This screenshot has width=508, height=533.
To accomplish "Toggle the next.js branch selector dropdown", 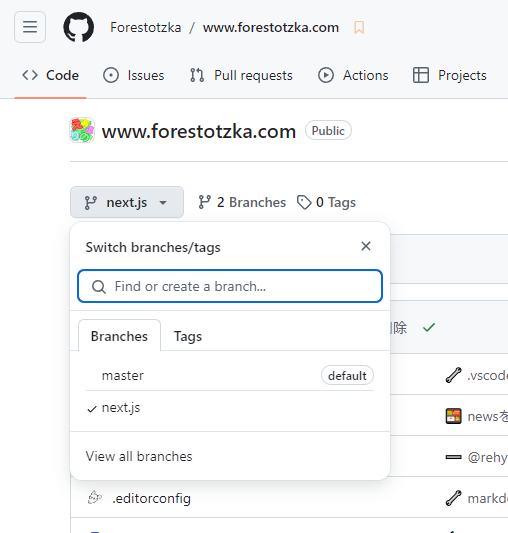I will pyautogui.click(x=127, y=202).
